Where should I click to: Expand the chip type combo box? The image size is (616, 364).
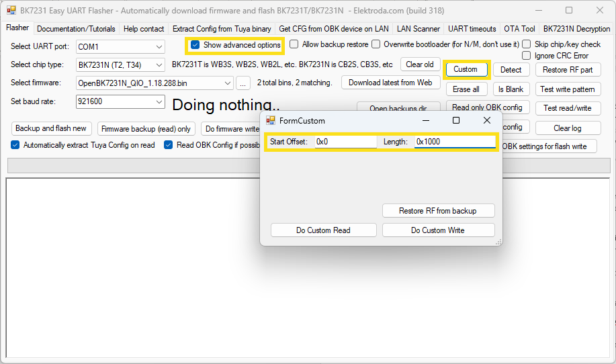point(159,64)
